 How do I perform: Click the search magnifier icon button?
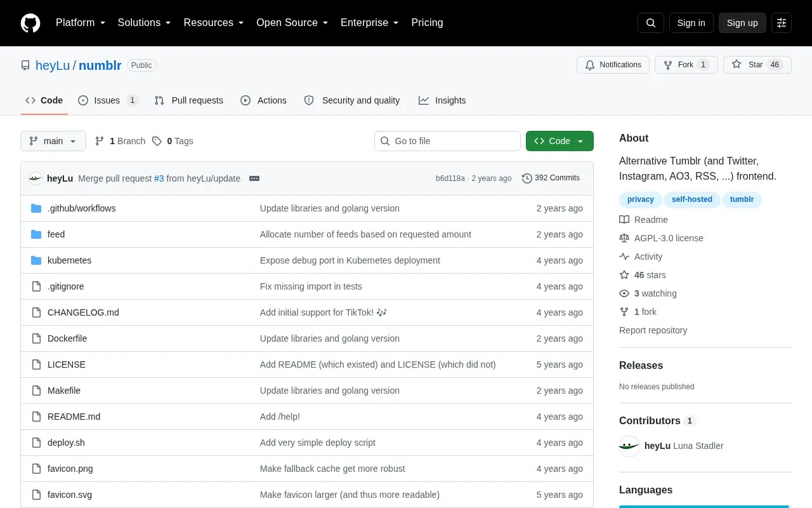point(651,23)
